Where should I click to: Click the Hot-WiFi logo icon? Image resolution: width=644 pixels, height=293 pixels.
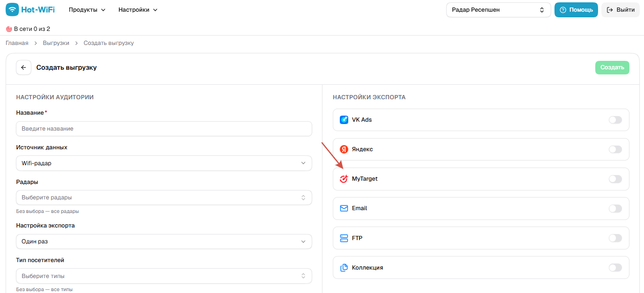[12, 9]
